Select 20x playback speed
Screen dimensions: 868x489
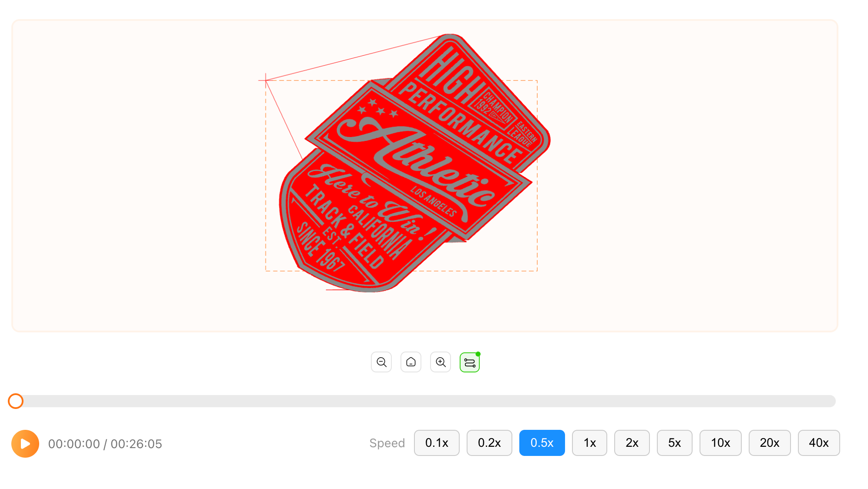770,443
